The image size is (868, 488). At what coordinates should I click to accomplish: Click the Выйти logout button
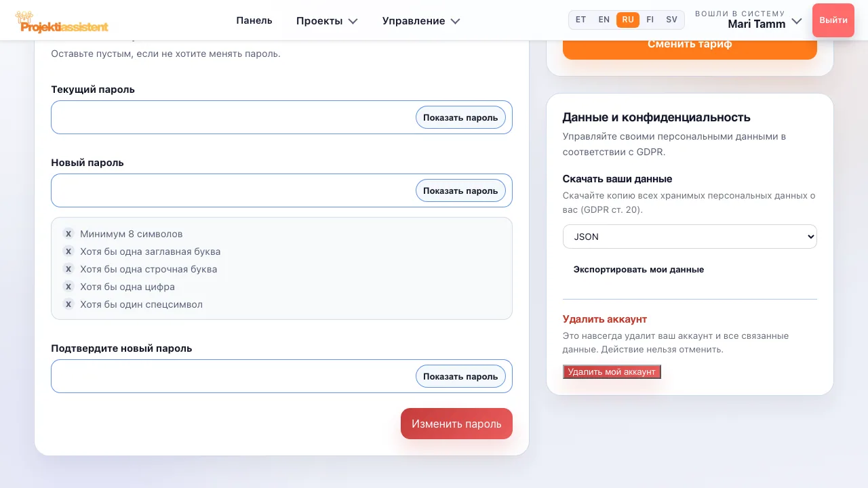click(x=833, y=20)
